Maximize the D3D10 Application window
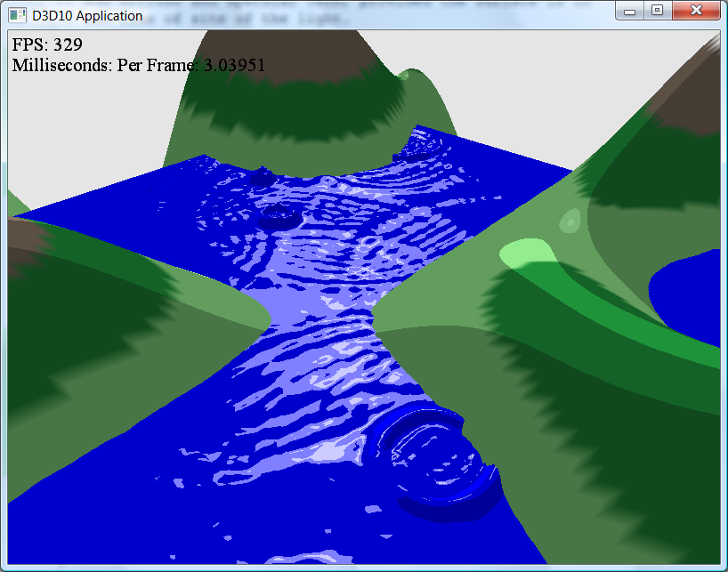728x572 pixels. 657,12
